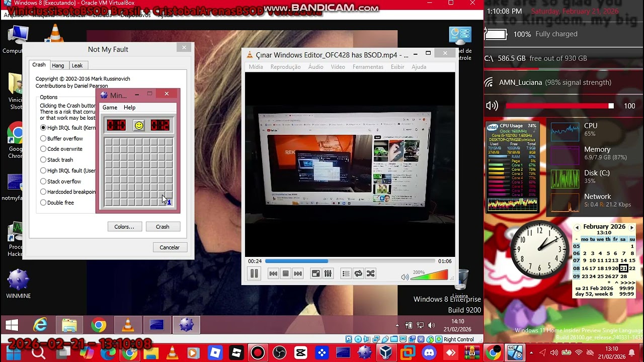The height and width of the screenshot is (362, 644).
Task: Show hidden icons in guest tray
Action: tap(397, 326)
